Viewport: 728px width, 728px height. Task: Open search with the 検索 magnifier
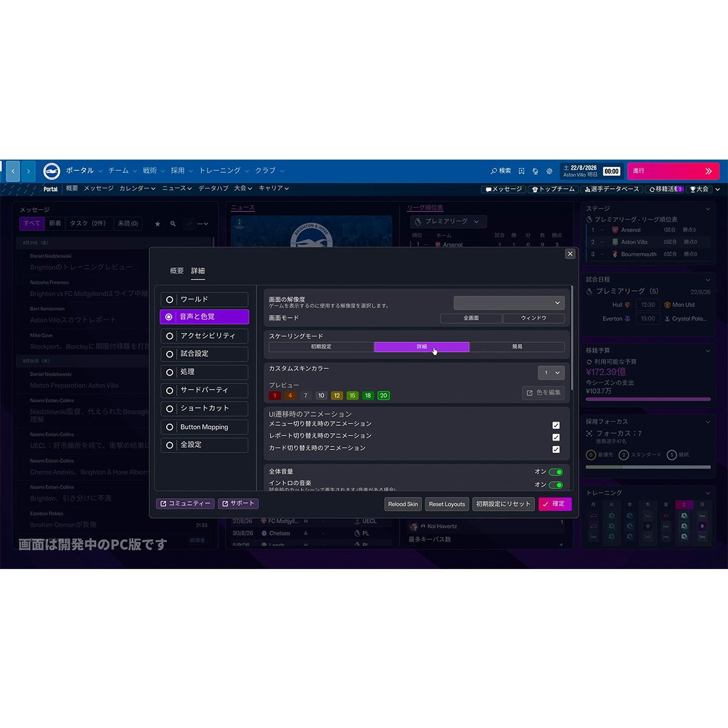click(x=501, y=171)
